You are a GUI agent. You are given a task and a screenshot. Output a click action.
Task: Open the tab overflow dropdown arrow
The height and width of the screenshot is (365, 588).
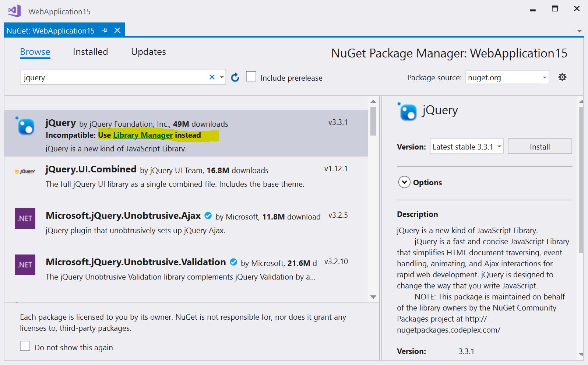click(580, 31)
